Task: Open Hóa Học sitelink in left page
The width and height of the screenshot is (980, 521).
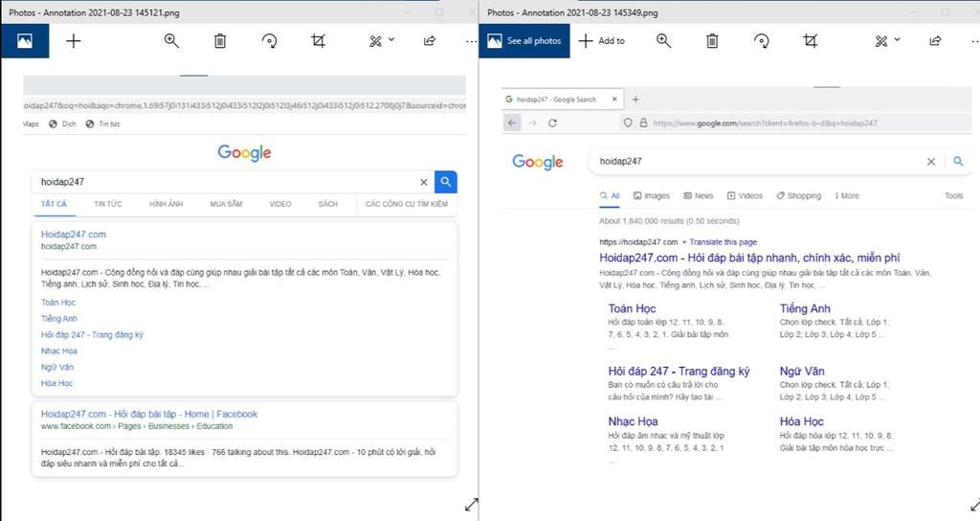Action: [56, 383]
